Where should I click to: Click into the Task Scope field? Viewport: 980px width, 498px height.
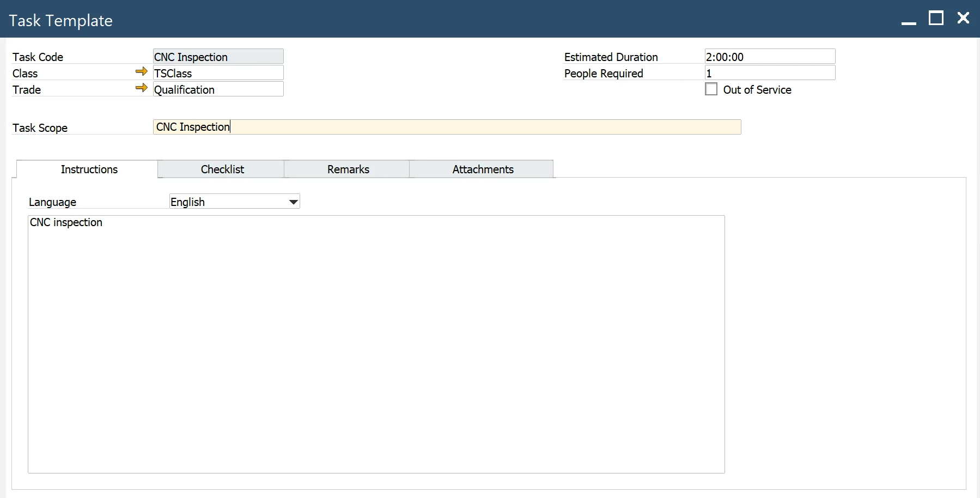coord(447,127)
